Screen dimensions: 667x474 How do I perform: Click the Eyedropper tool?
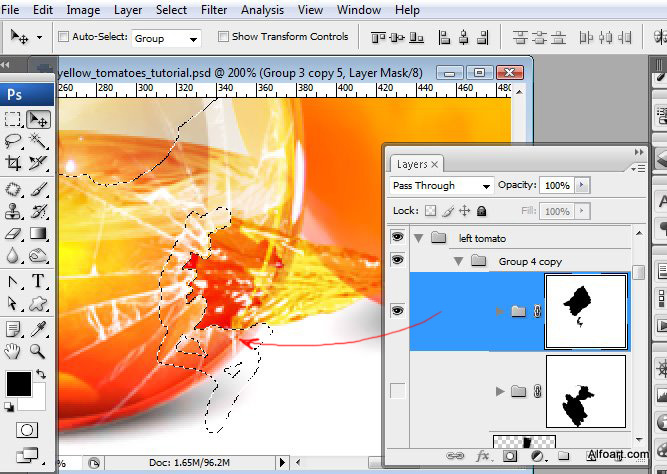click(38, 328)
